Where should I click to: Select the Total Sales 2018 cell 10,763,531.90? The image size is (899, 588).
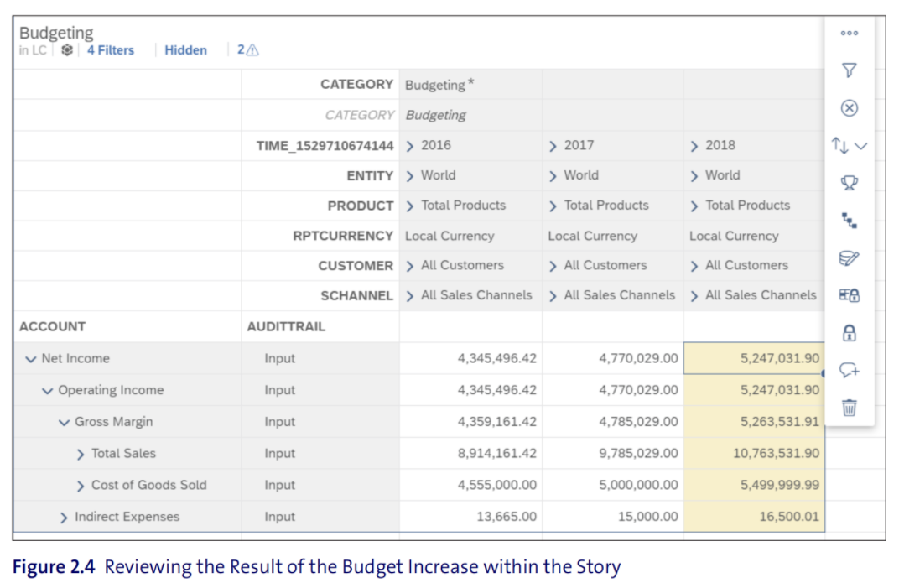coord(754,453)
